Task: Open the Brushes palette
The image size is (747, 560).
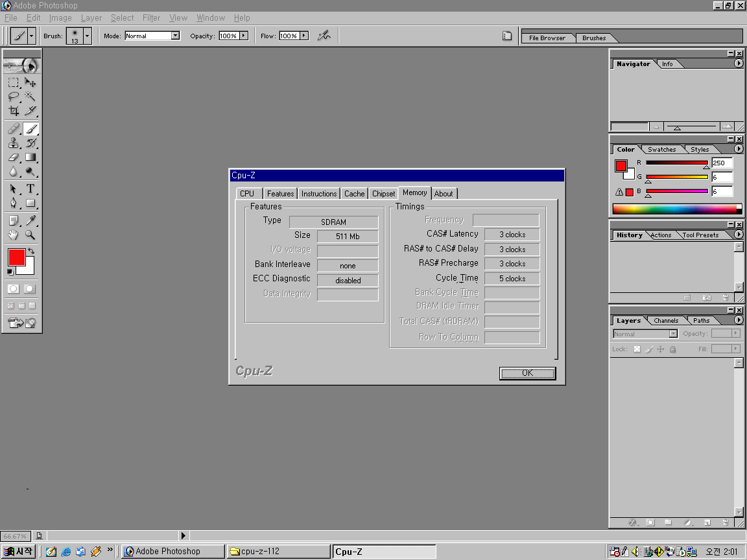Action: coord(593,38)
